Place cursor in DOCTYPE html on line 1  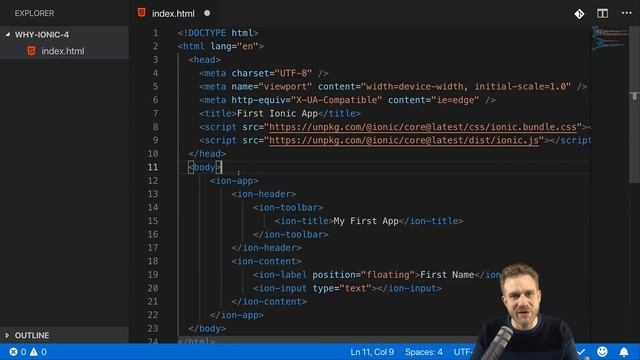click(218, 33)
